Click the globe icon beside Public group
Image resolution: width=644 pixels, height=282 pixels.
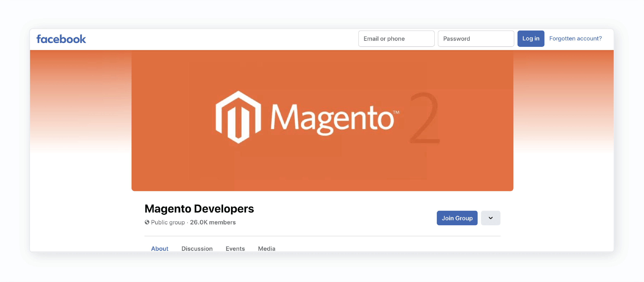[147, 222]
